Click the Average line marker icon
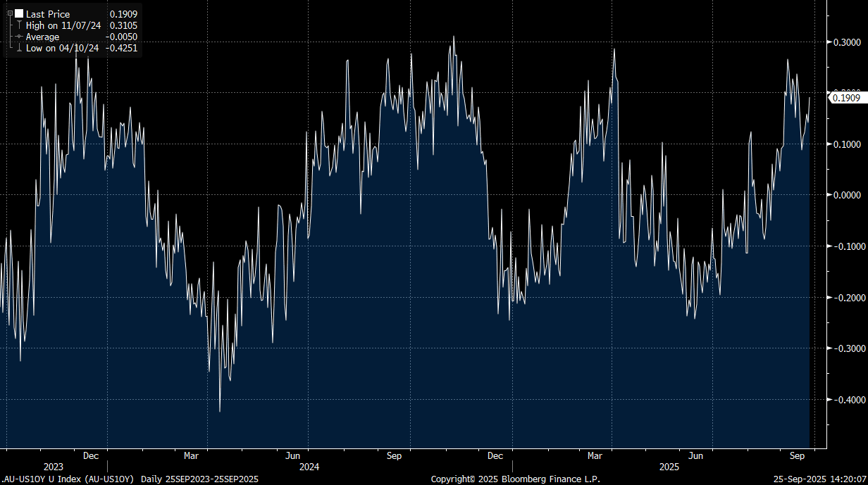868x485 pixels. point(19,37)
